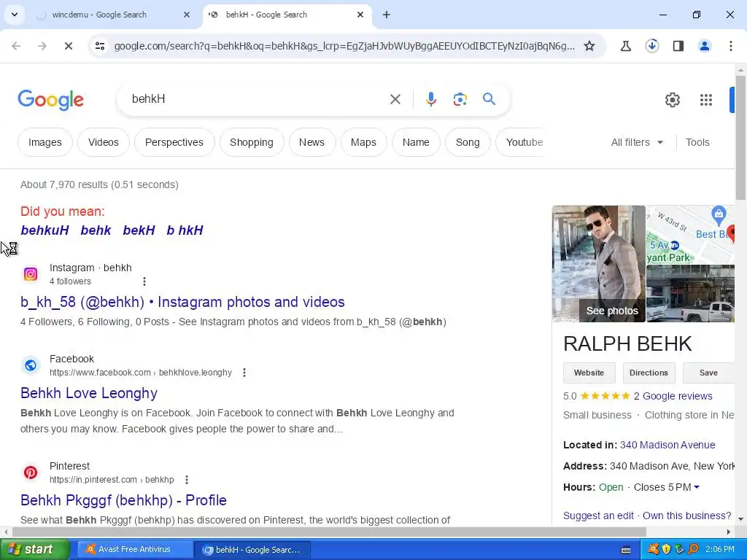Go to Google homepage via logo
Image resolution: width=747 pixels, height=560 pixels.
coord(50,99)
